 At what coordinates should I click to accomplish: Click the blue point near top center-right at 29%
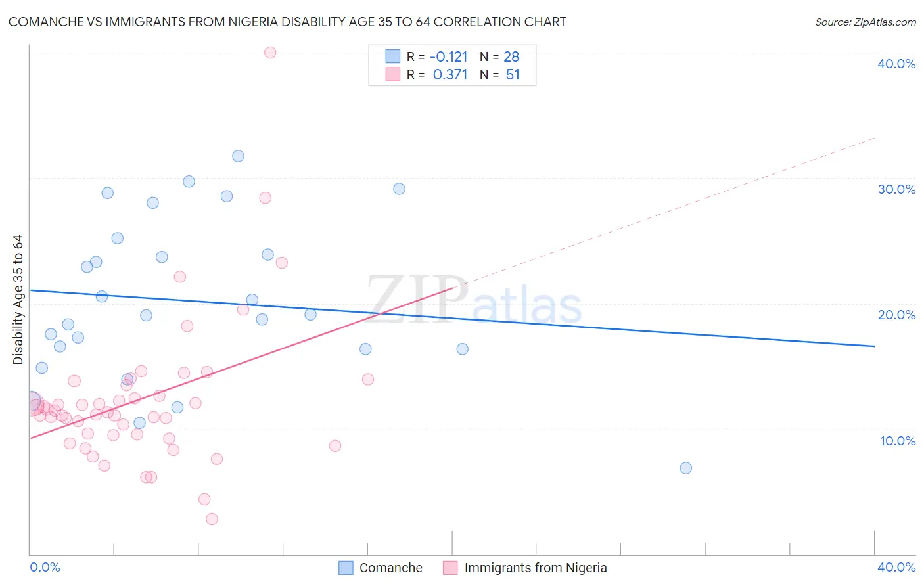[x=399, y=189]
